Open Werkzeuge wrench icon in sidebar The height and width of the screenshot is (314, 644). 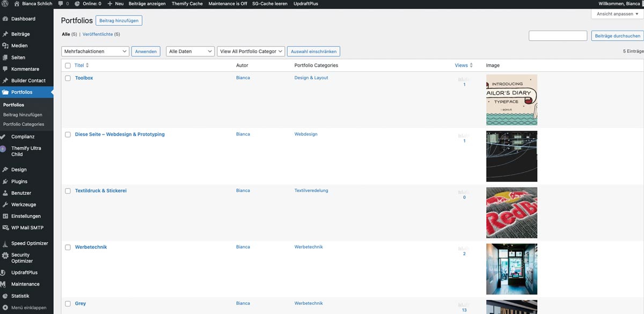(5, 205)
